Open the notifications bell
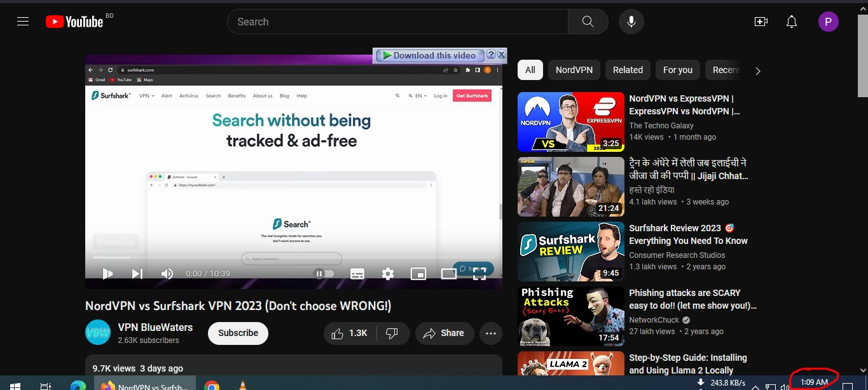The height and width of the screenshot is (390, 868). (x=792, y=22)
